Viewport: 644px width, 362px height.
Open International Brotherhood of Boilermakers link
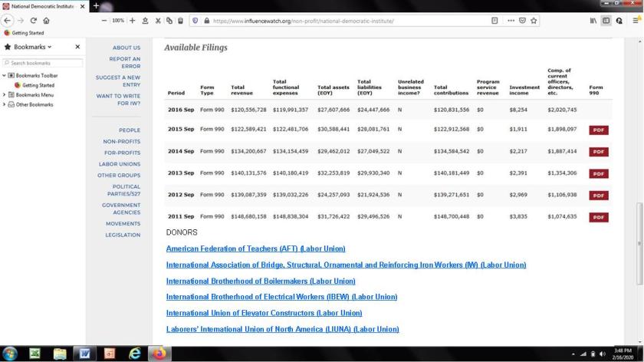[261, 281]
